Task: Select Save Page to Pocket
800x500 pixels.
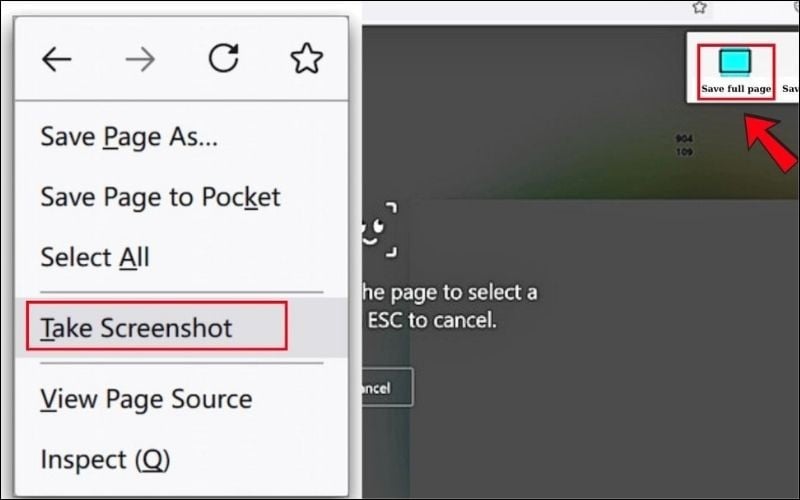Action: 160,197
